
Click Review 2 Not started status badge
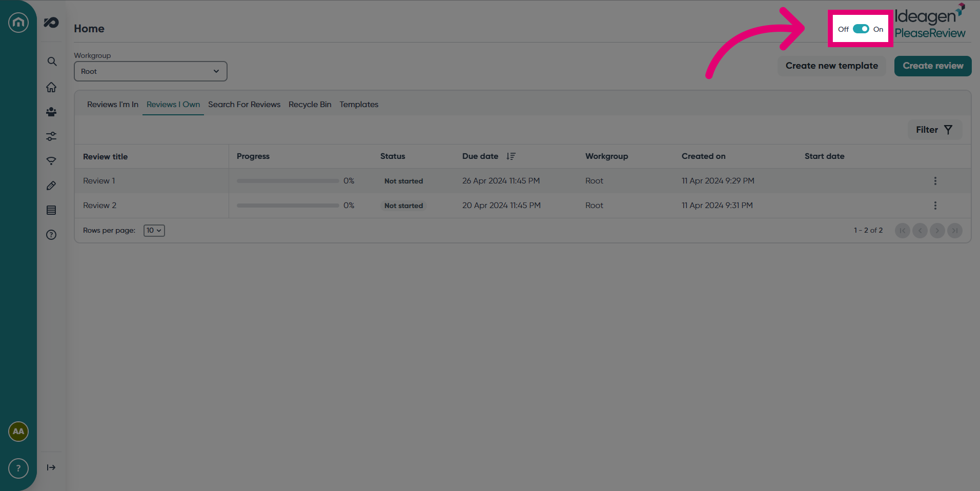(x=403, y=206)
